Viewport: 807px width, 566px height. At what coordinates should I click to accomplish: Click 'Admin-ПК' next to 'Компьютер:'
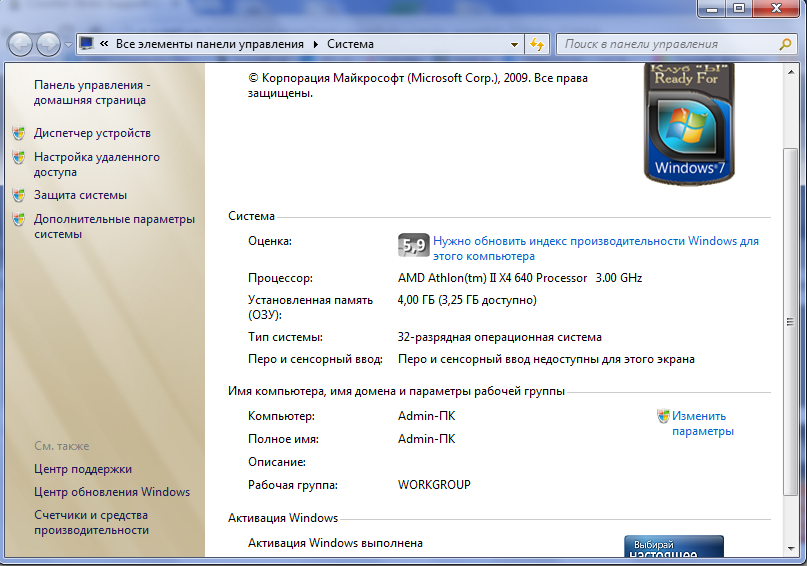(x=426, y=416)
